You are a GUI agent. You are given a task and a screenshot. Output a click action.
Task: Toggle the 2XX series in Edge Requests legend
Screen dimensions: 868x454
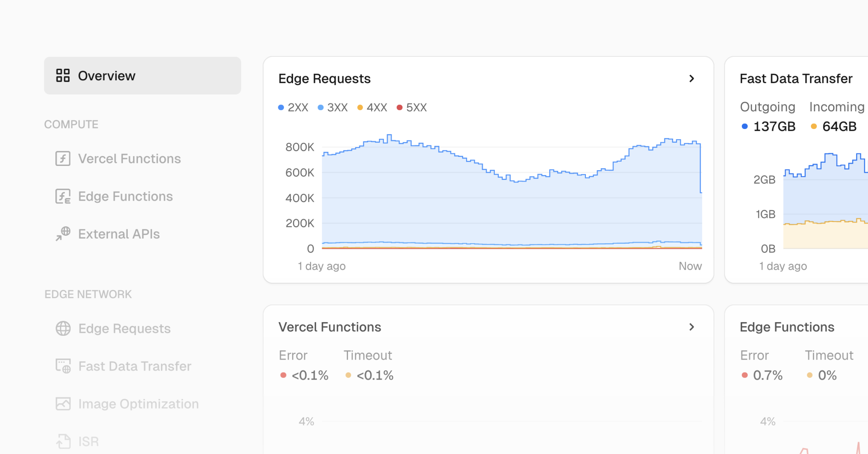(293, 107)
